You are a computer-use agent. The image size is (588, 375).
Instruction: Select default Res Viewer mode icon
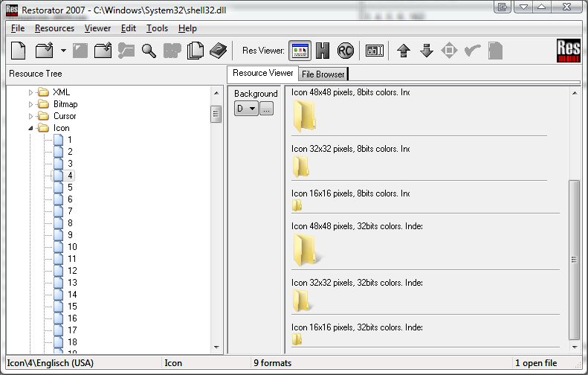[x=300, y=51]
